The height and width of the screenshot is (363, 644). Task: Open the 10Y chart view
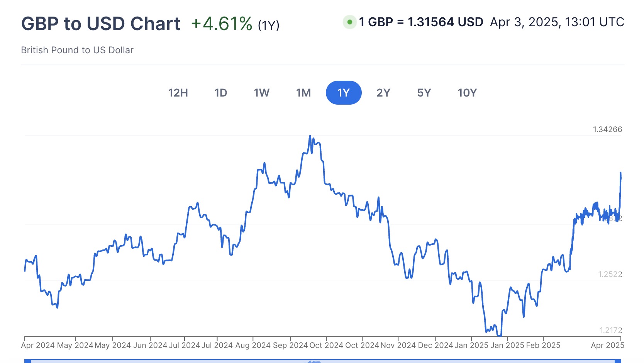[467, 93]
